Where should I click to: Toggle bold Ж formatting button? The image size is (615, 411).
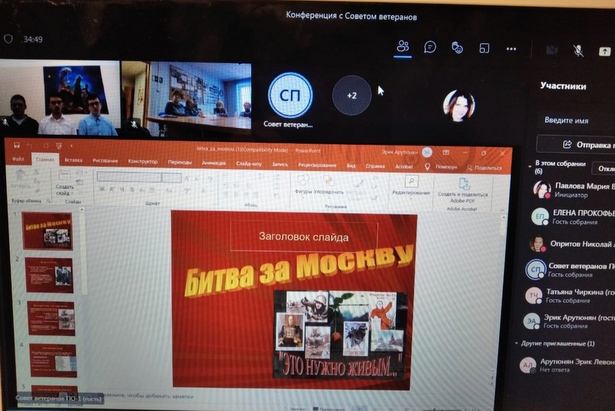102,189
